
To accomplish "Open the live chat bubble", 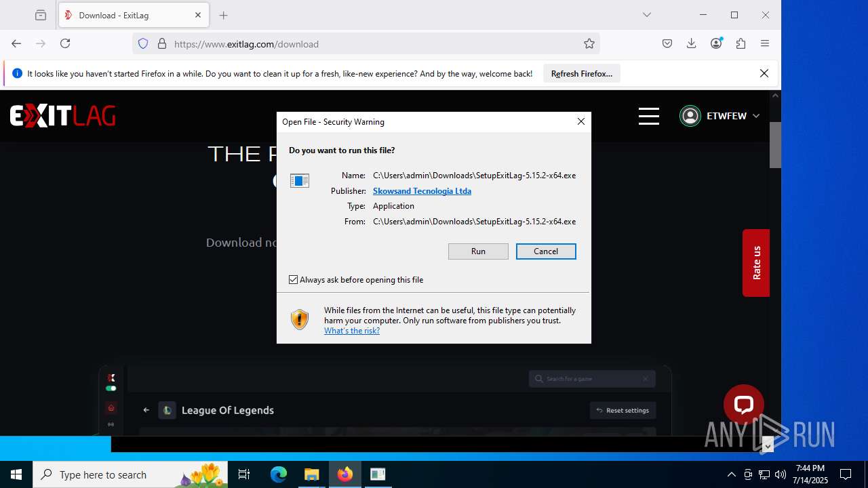I will [x=744, y=405].
